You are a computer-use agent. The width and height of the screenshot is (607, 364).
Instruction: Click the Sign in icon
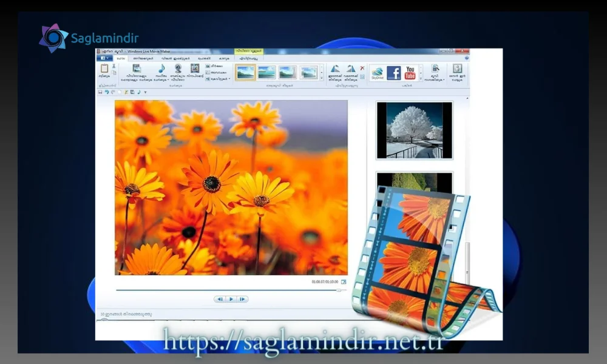pos(458,69)
